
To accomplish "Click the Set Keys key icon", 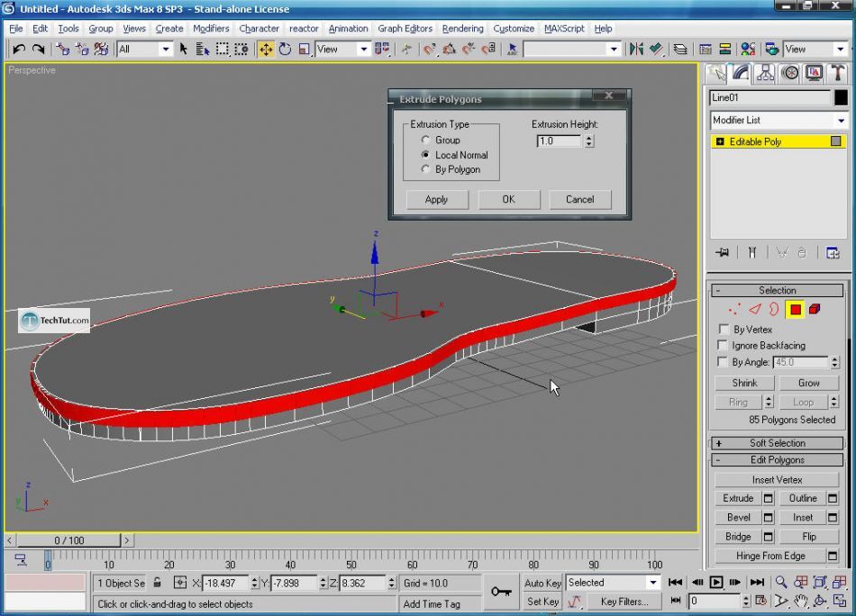I will coord(501,592).
